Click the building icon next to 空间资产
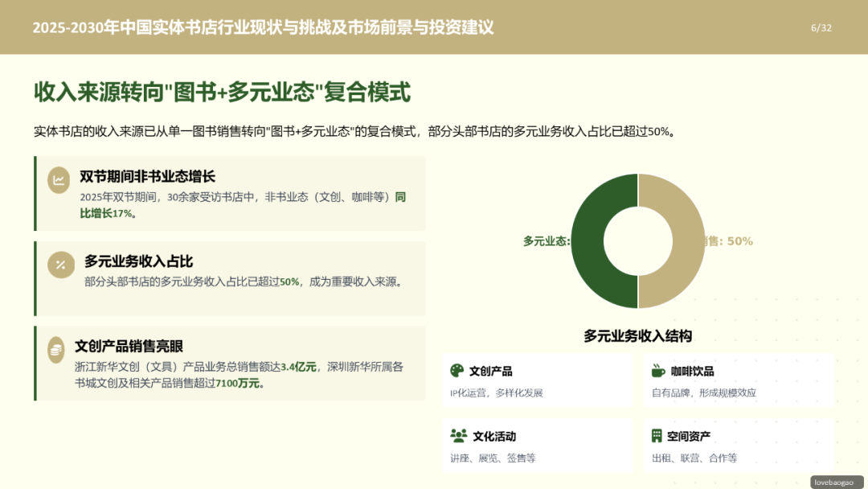 657,436
